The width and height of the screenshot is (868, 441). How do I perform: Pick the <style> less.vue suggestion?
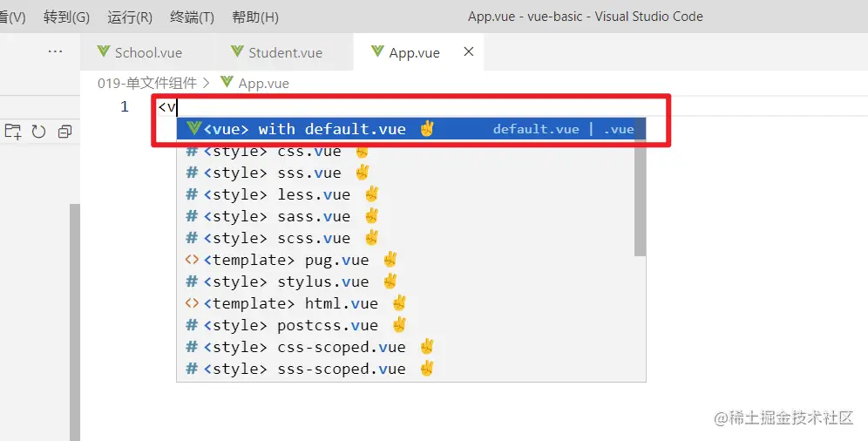pos(406,194)
